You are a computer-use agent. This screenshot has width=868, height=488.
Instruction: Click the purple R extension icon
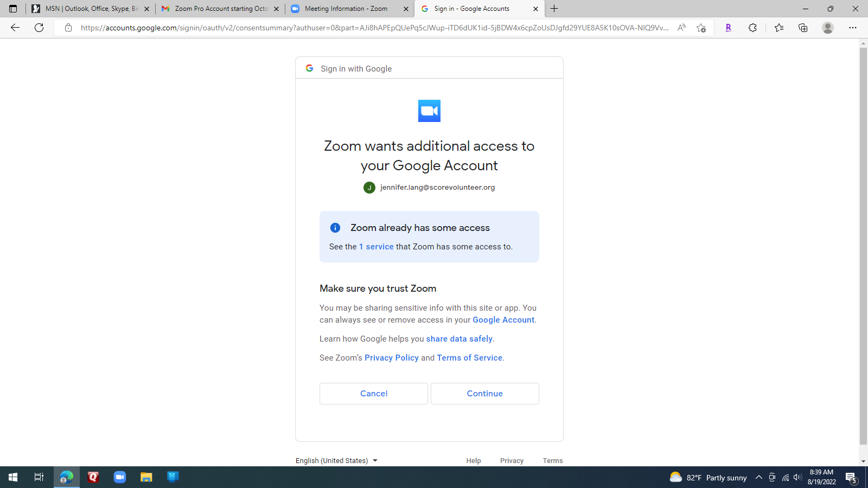tap(728, 28)
